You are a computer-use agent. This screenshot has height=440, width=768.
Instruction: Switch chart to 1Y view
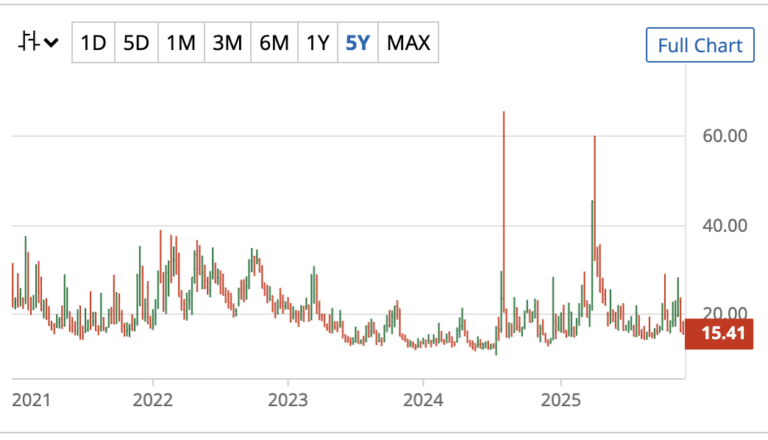pyautogui.click(x=317, y=43)
